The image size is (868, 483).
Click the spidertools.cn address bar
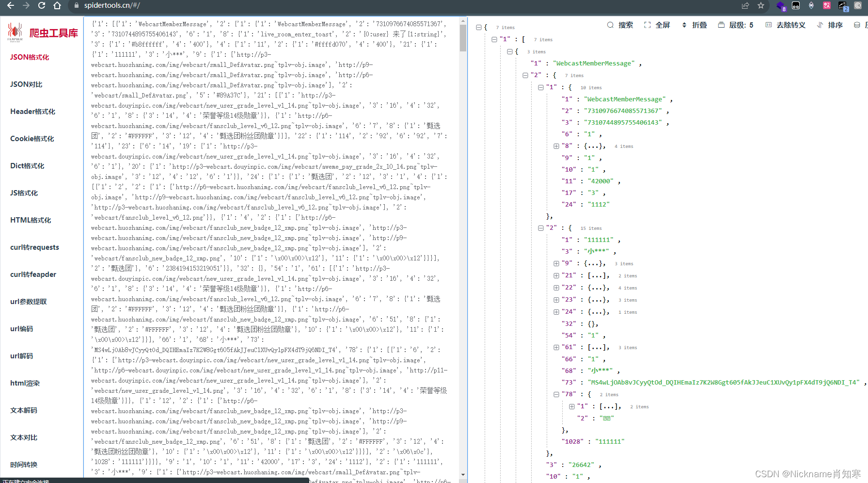[x=112, y=5]
